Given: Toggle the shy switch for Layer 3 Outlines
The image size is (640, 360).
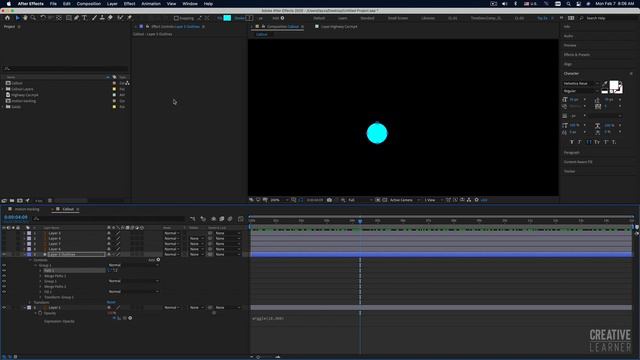Looking at the screenshot, I should point(109,254).
